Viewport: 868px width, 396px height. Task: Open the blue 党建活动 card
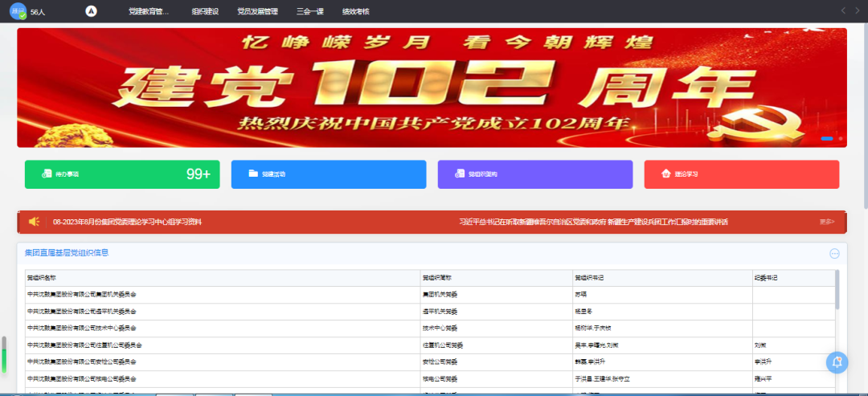[329, 174]
